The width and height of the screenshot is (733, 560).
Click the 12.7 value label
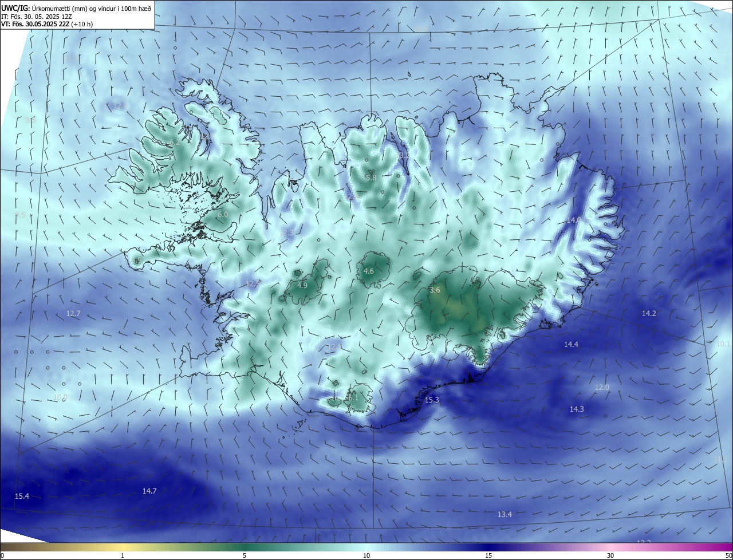tap(73, 313)
